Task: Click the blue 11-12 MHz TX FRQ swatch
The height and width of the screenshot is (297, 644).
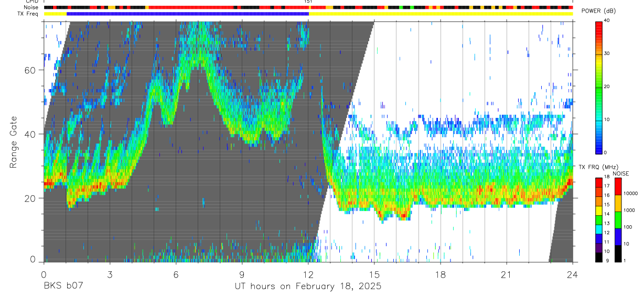Action: [x=598, y=239]
